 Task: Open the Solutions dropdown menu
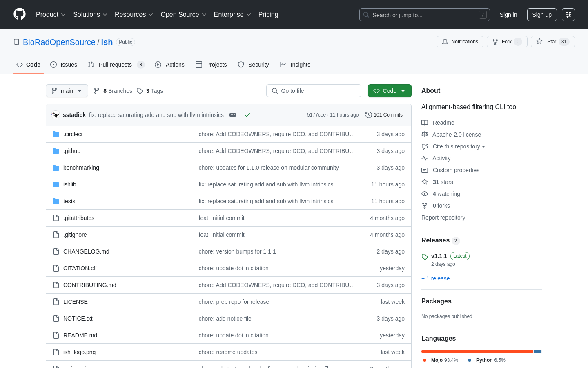(90, 15)
